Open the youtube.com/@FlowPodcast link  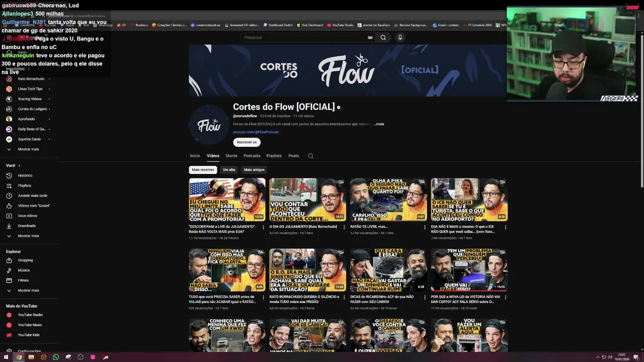(256, 132)
